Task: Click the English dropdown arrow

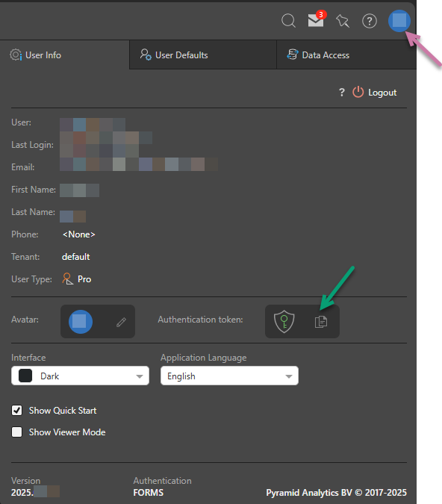Action: [x=289, y=376]
